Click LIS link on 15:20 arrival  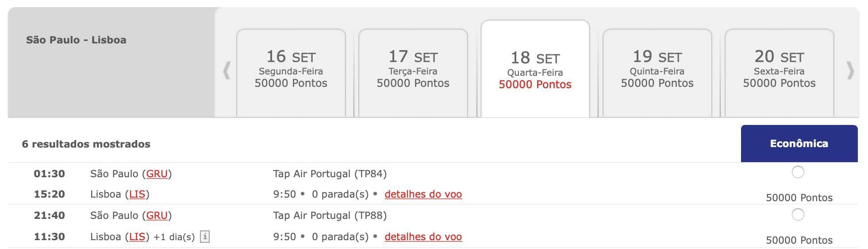click(x=137, y=194)
